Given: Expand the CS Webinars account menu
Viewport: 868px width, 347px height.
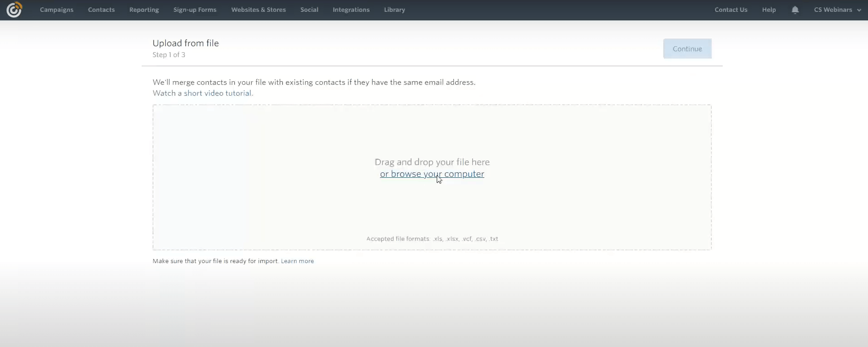Looking at the screenshot, I should click(x=833, y=10).
